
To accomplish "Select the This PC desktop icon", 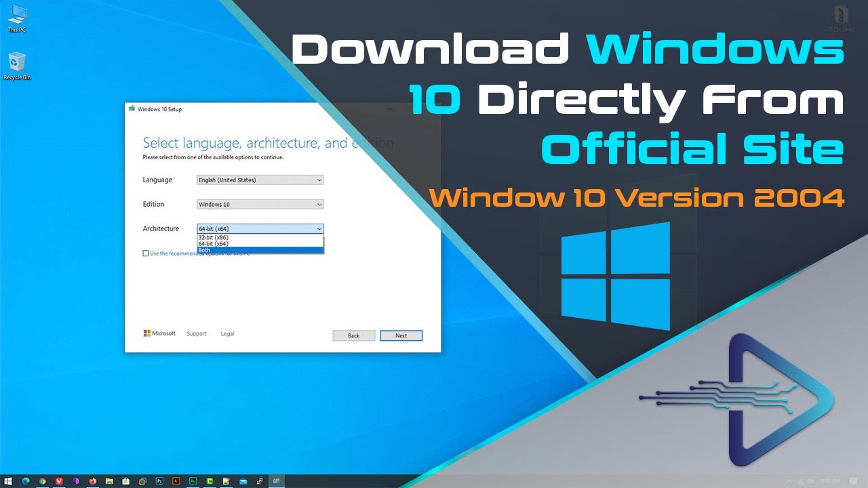I will point(18,19).
